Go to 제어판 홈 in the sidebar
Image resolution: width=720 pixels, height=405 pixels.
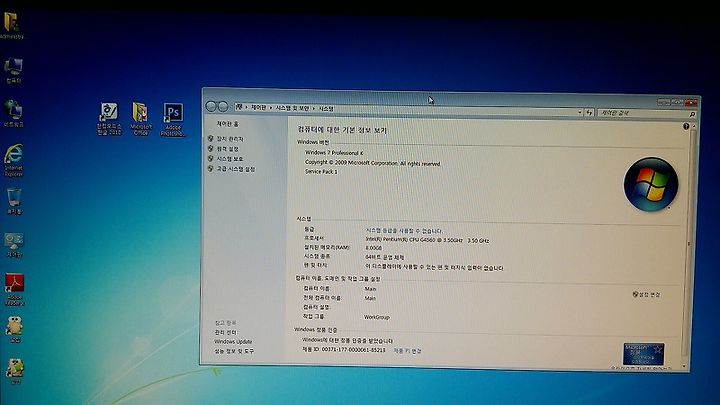(x=228, y=124)
